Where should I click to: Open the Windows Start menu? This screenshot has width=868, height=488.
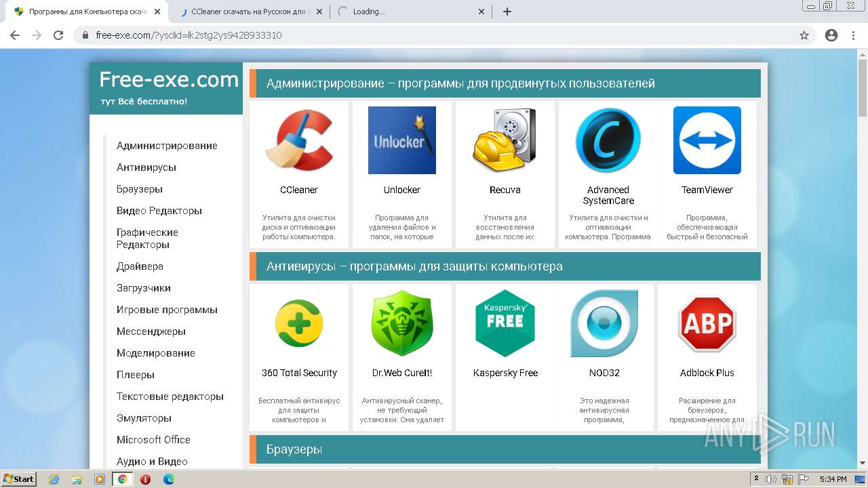pos(19,479)
